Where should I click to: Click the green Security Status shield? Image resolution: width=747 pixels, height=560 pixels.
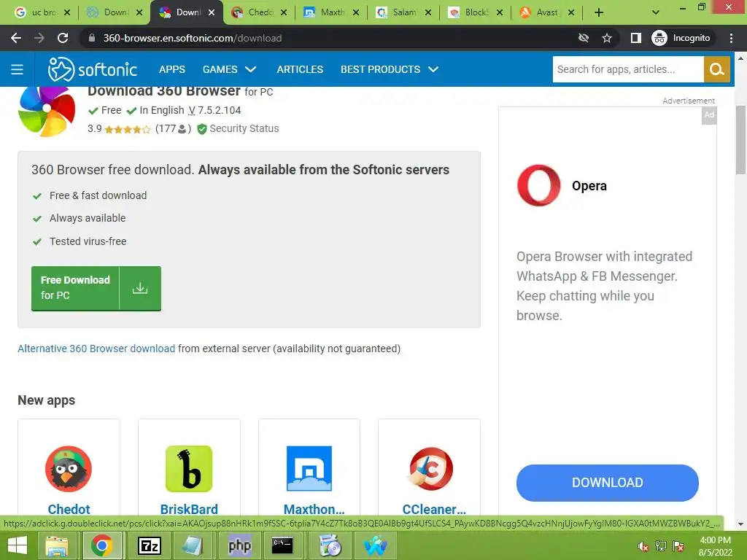[x=202, y=129]
